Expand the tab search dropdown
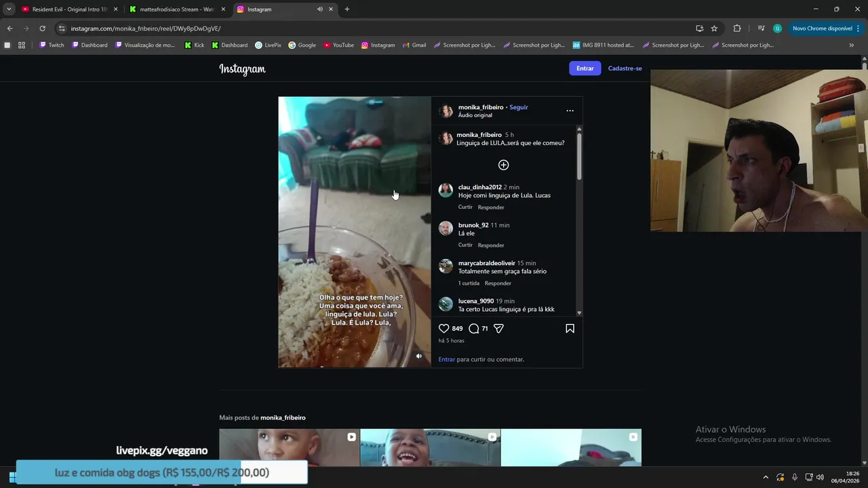 coord(9,9)
